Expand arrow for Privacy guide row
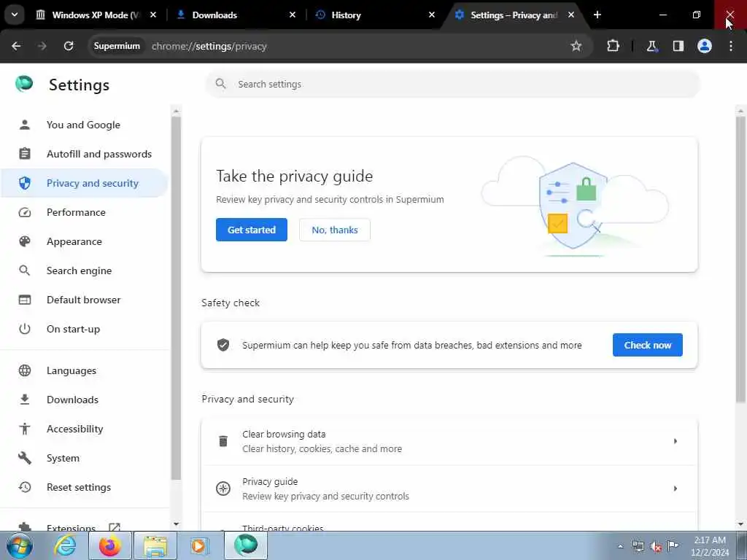 pyautogui.click(x=675, y=489)
